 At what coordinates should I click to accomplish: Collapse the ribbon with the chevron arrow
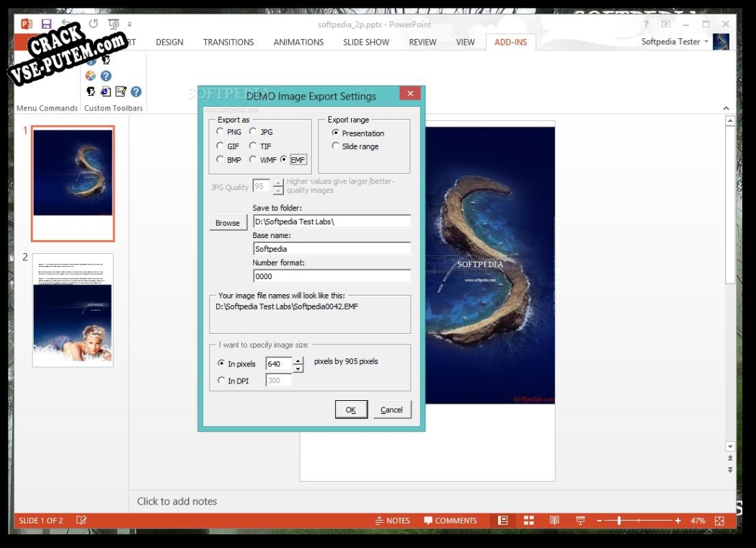point(726,108)
